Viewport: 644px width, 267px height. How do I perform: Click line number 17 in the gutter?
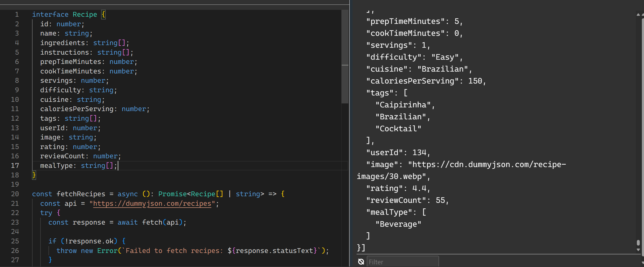pyautogui.click(x=15, y=166)
